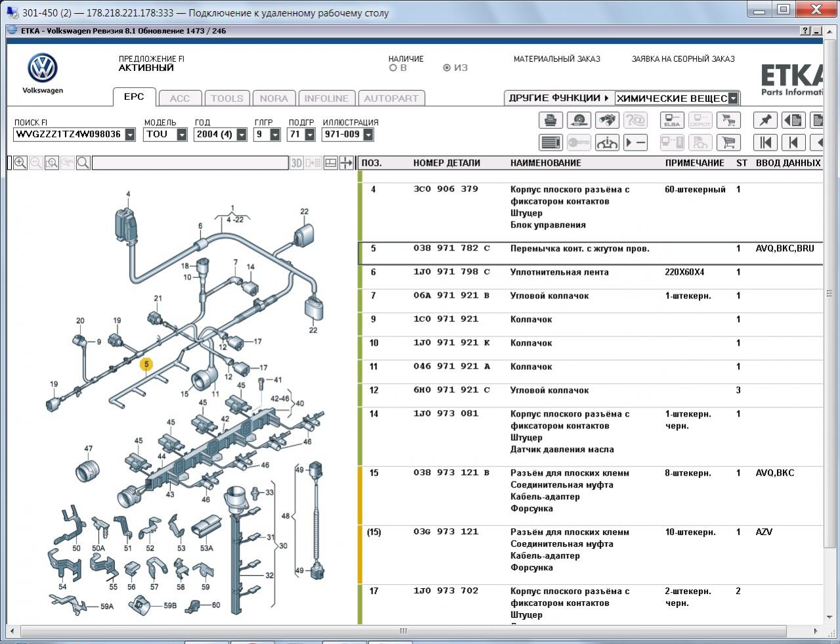Open the wheel and tire catalog icon
The height and width of the screenshot is (644, 840).
point(579,120)
